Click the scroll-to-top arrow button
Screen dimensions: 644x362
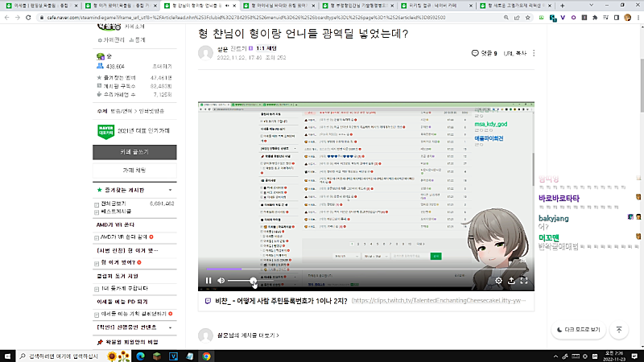pos(619,330)
